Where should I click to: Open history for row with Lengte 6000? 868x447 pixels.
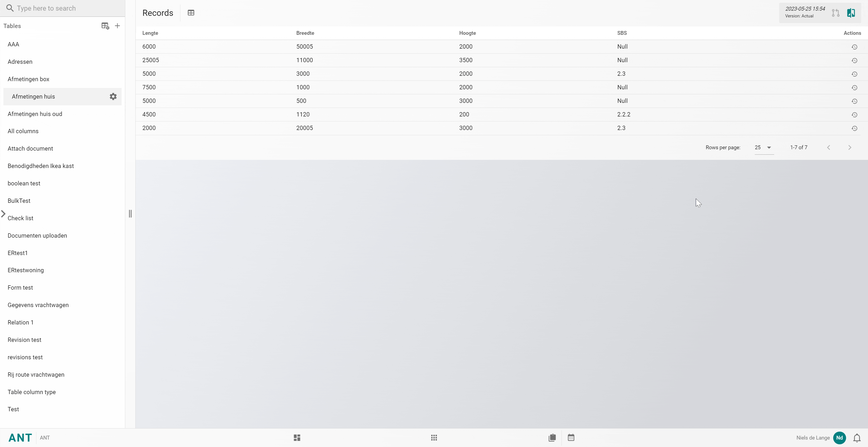pyautogui.click(x=854, y=47)
